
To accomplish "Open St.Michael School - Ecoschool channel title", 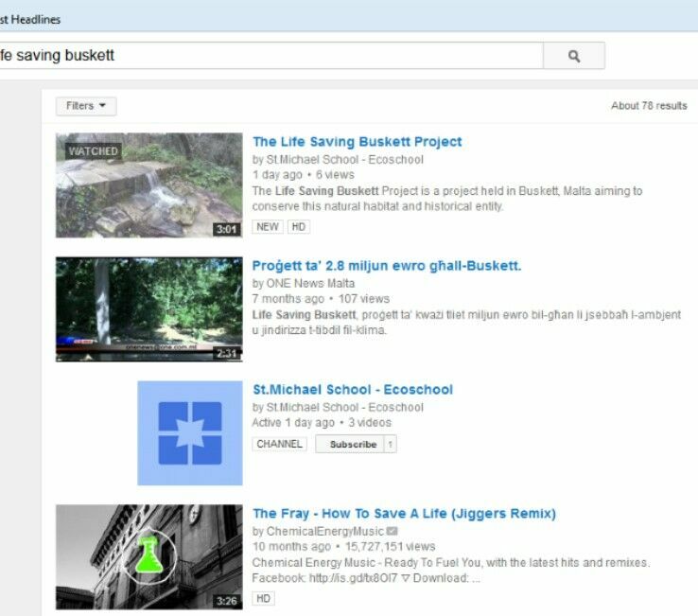I will pyautogui.click(x=352, y=390).
